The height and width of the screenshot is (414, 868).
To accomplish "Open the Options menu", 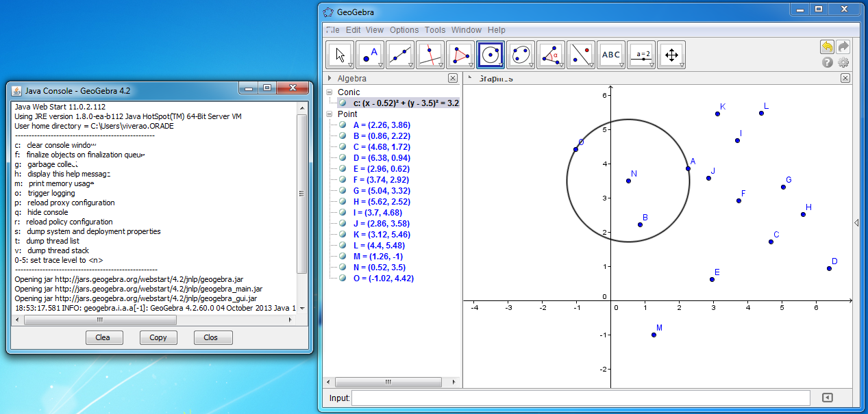I will pos(404,30).
